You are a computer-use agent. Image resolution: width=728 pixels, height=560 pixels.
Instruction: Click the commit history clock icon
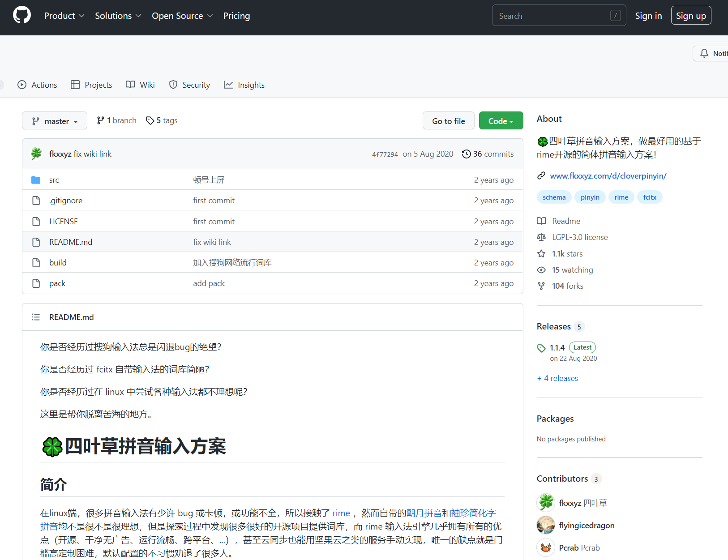click(x=466, y=154)
